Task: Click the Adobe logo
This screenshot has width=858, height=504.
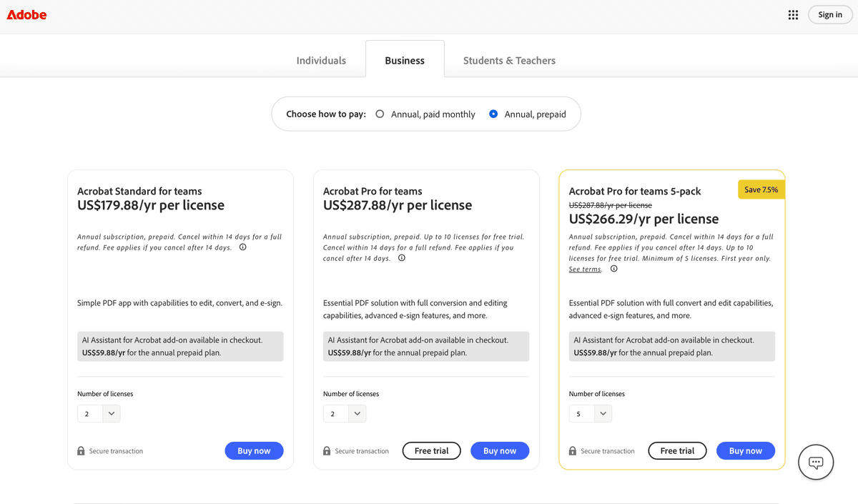Action: point(26,14)
